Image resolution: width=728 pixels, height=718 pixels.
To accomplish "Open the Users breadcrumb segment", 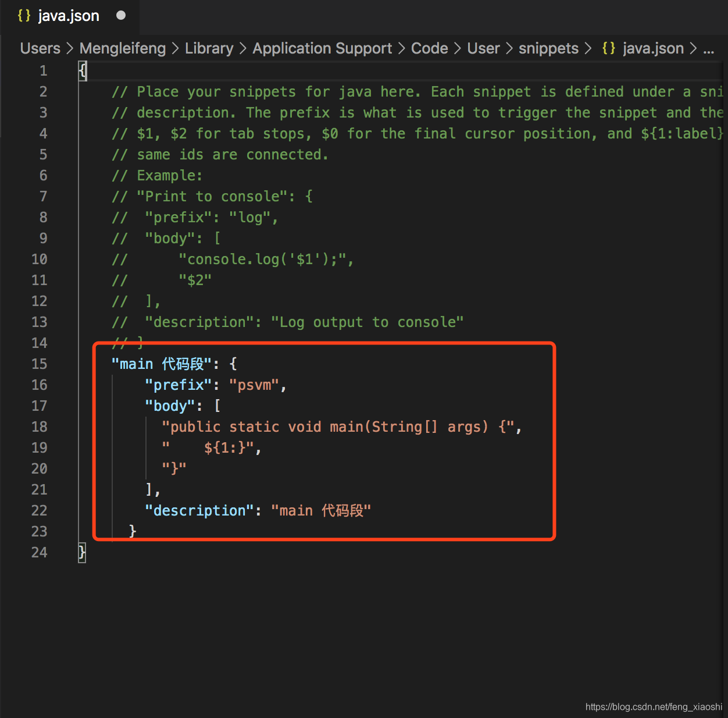I will 40,48.
